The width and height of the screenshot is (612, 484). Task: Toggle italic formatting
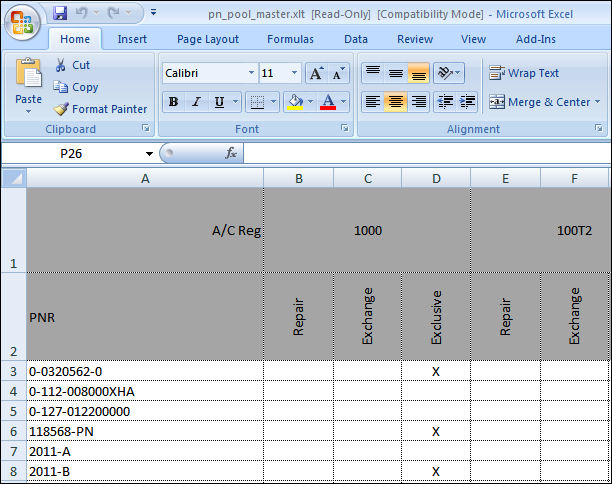196,102
